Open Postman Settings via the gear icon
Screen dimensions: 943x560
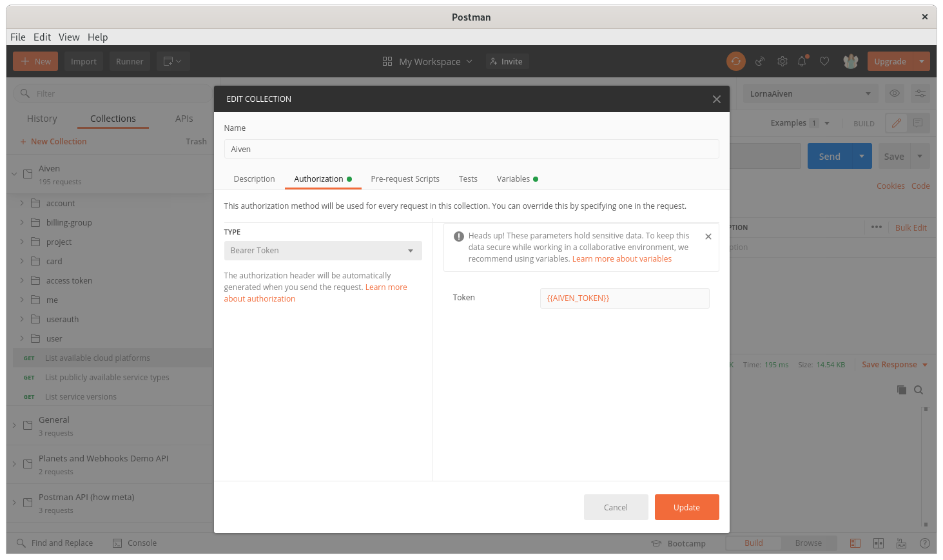782,61
